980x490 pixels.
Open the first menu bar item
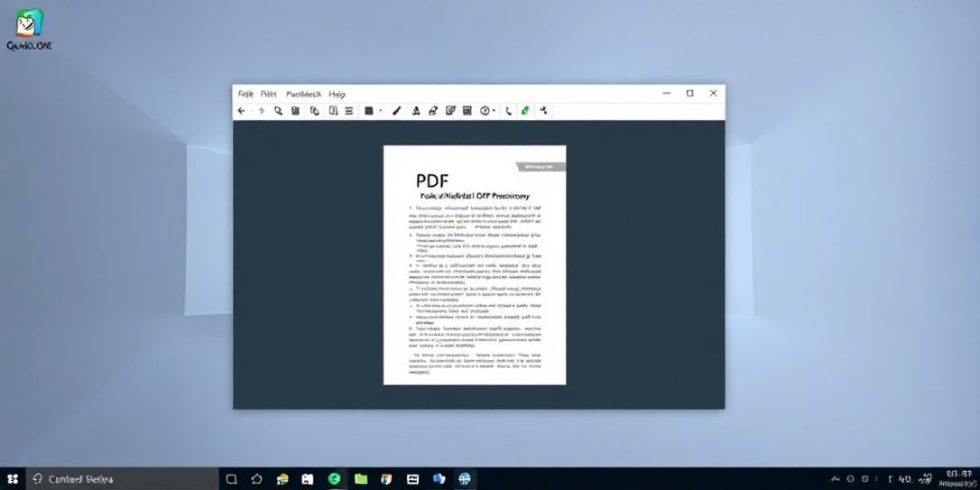[x=245, y=94]
